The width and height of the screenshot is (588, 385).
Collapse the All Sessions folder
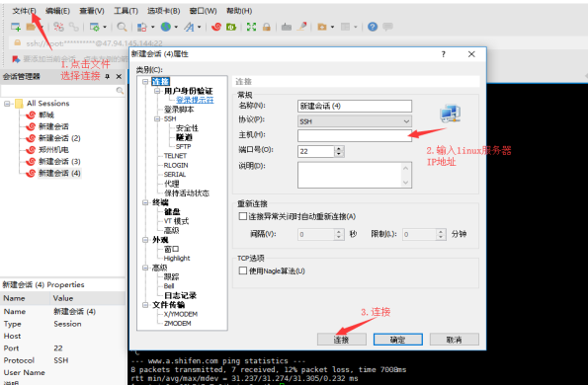point(7,104)
